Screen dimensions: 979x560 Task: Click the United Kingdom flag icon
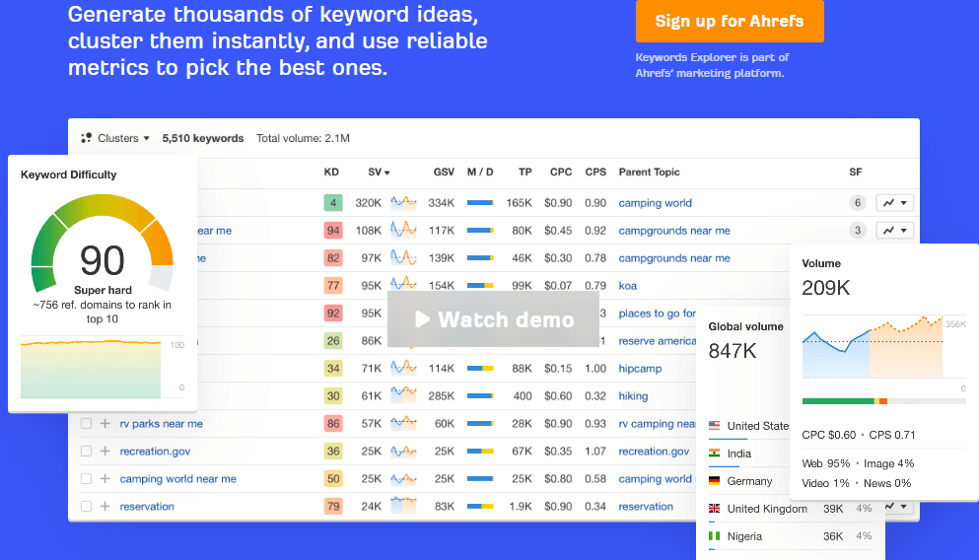pos(714,508)
